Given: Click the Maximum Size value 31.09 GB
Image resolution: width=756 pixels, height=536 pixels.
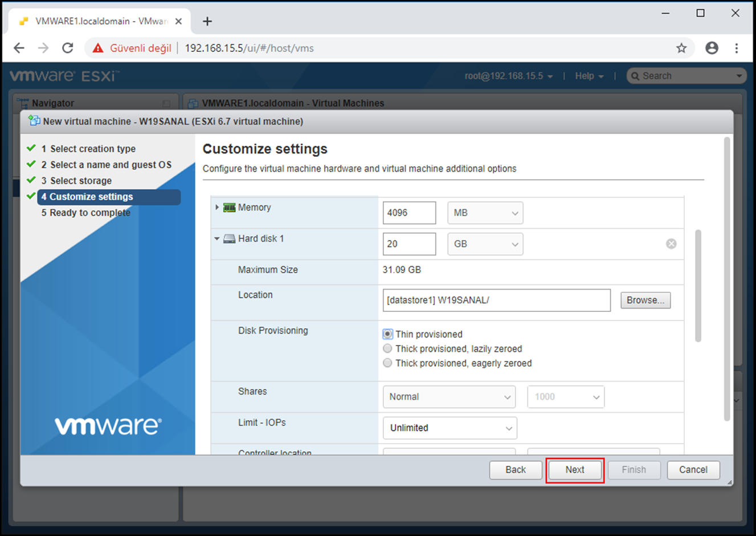Looking at the screenshot, I should (x=402, y=270).
